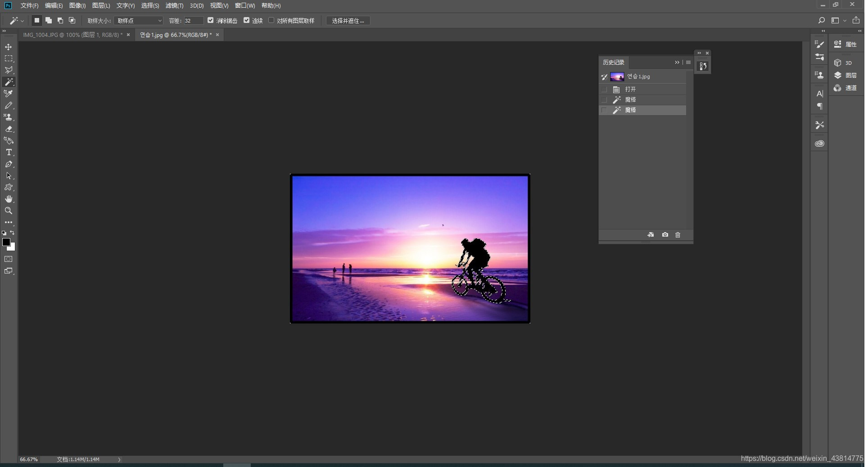
Task: Toggle the 消除锯齿 anti-alias checkbox
Action: click(210, 20)
